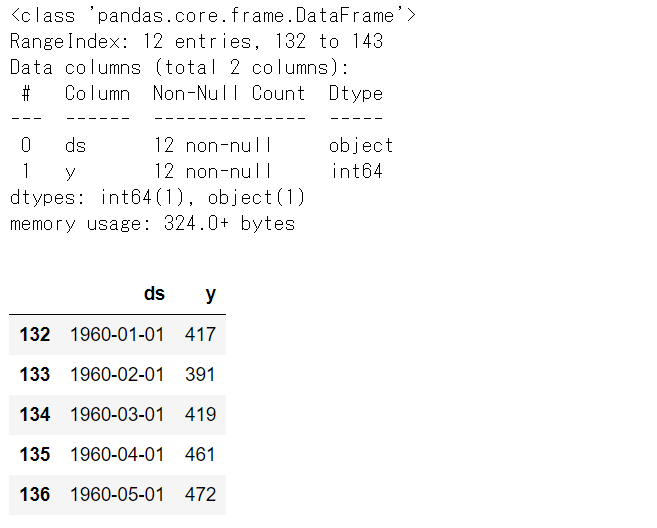Select row index 135
The image size is (657, 528).
(x=35, y=454)
